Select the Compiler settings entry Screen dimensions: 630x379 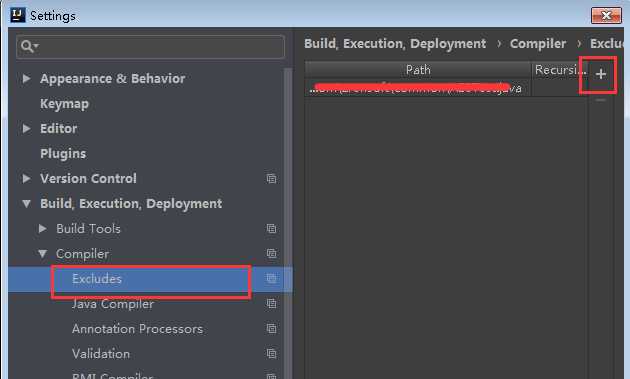82,254
